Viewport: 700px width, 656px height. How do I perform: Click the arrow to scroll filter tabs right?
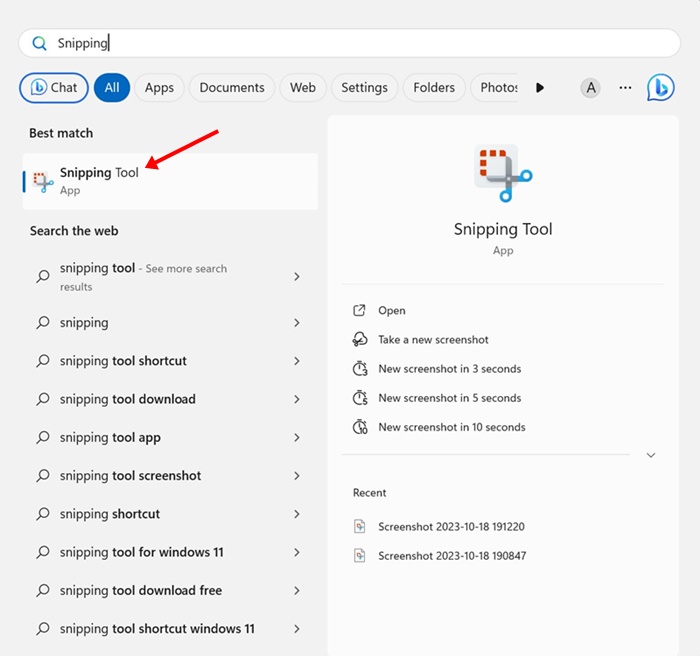pos(540,88)
